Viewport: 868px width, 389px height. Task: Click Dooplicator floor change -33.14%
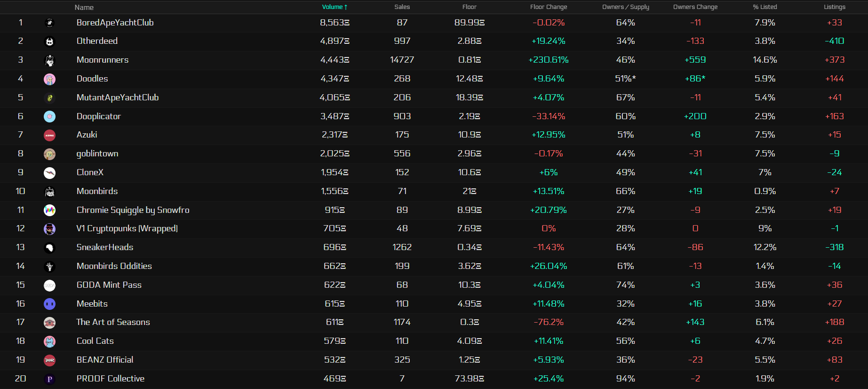(549, 116)
